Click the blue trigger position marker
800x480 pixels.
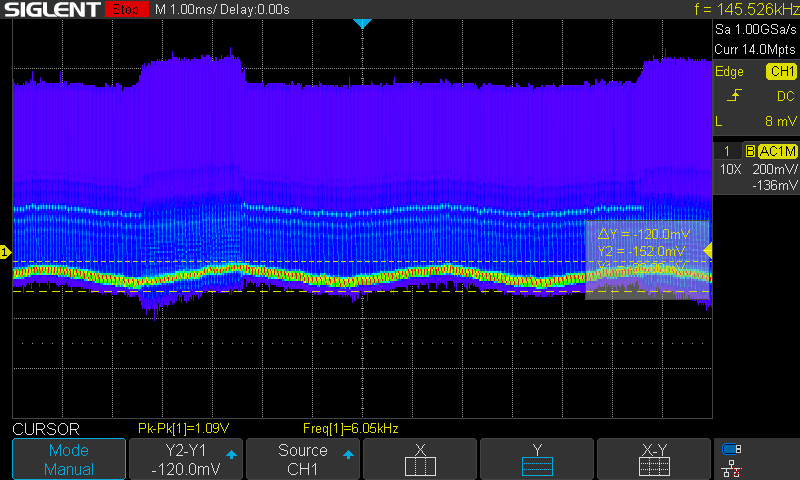[x=362, y=23]
